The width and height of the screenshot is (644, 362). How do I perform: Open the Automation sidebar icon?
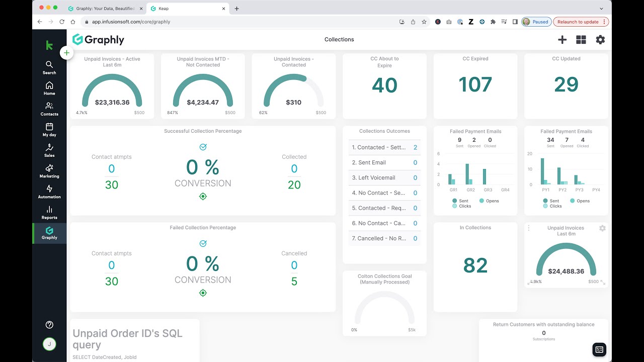(x=49, y=192)
